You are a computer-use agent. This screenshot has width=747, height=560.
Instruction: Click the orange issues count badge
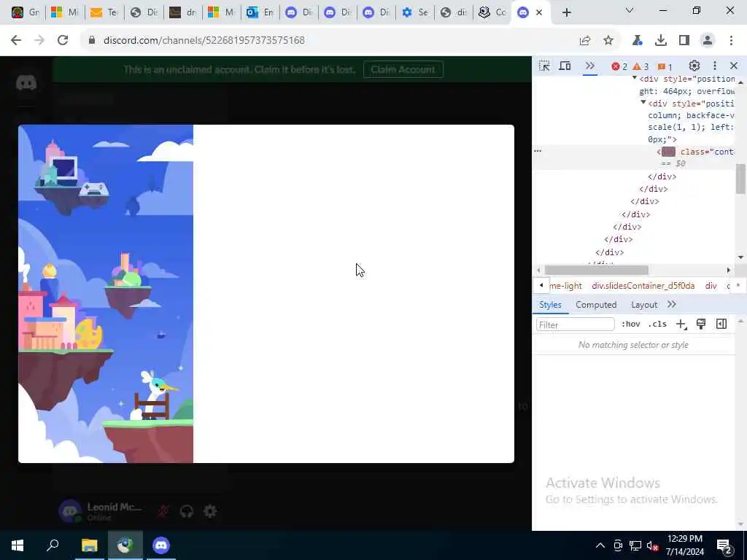[x=665, y=66]
